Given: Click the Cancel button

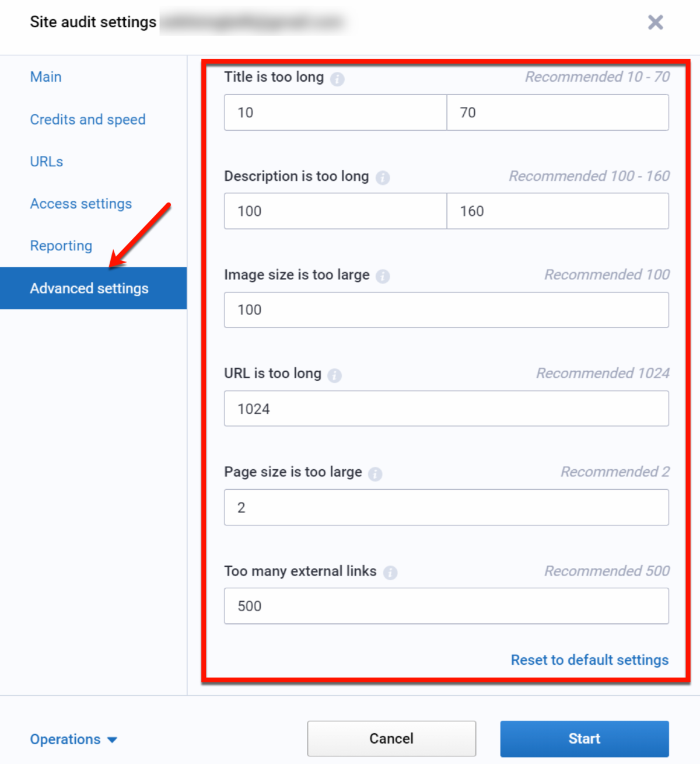Looking at the screenshot, I should 391,738.
